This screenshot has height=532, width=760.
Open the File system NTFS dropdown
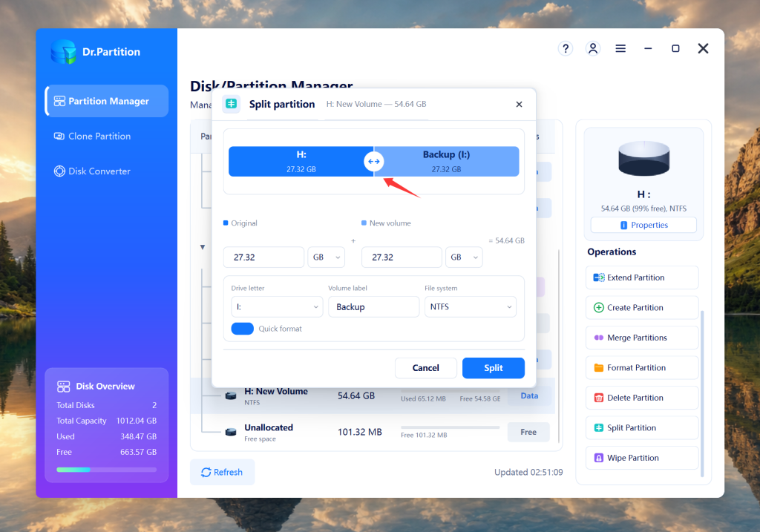click(470, 306)
